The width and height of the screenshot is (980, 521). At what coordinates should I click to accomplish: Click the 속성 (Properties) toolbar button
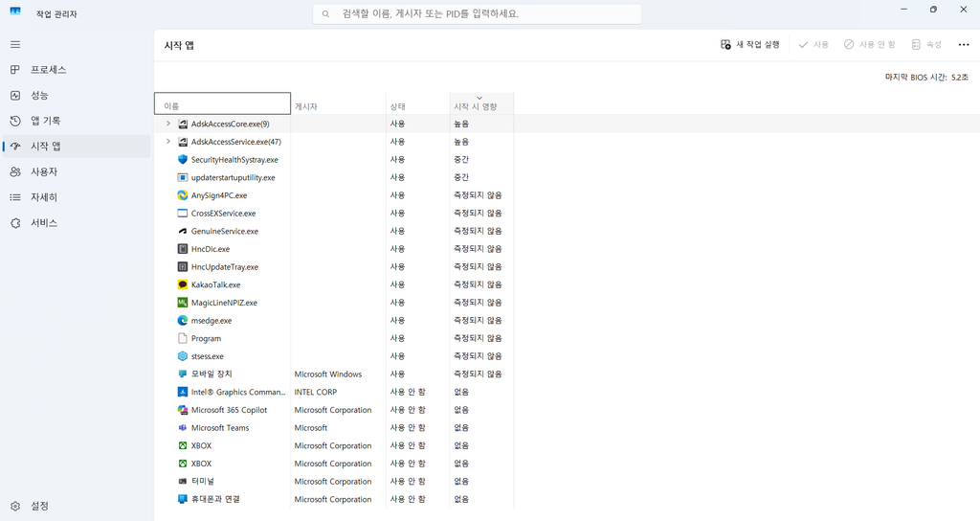[x=926, y=44]
